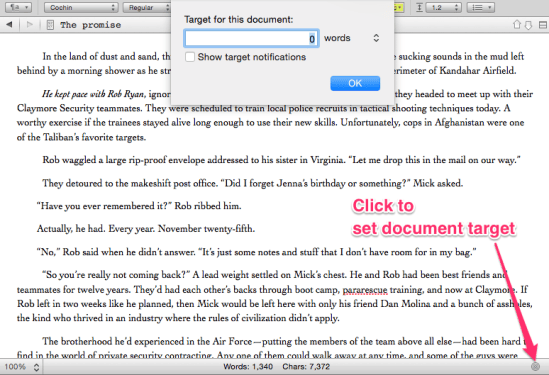This screenshot has width=549, height=375.
Task: Click the yellow highlight color swatch
Action: pyautogui.click(x=399, y=7)
